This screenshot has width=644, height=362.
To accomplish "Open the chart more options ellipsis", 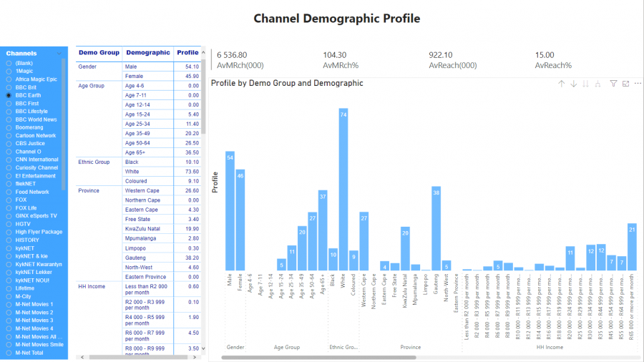I will click(638, 83).
